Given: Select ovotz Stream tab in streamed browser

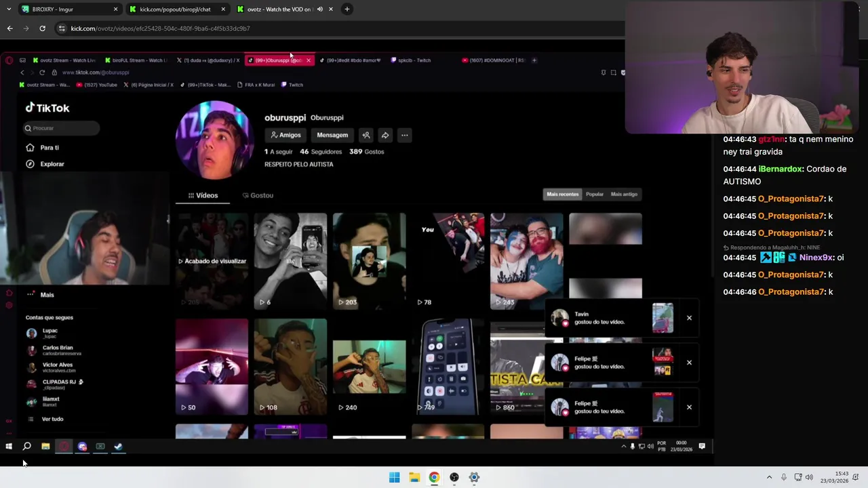Looking at the screenshot, I should (x=64, y=60).
